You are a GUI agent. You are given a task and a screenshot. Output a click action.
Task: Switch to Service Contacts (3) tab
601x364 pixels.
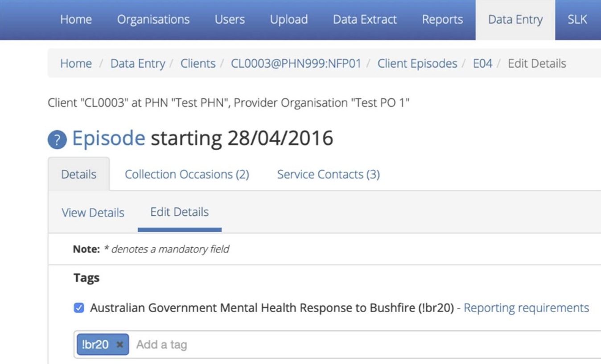pos(329,174)
